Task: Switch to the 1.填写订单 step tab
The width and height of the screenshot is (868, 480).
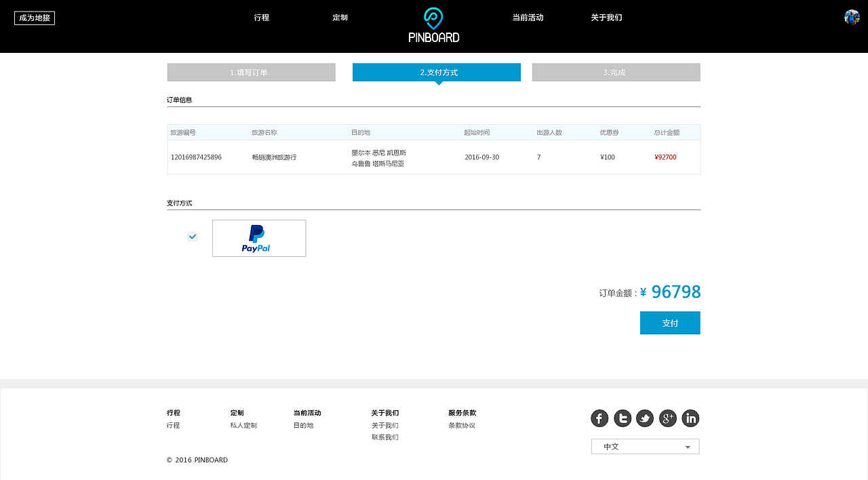Action: click(x=251, y=72)
